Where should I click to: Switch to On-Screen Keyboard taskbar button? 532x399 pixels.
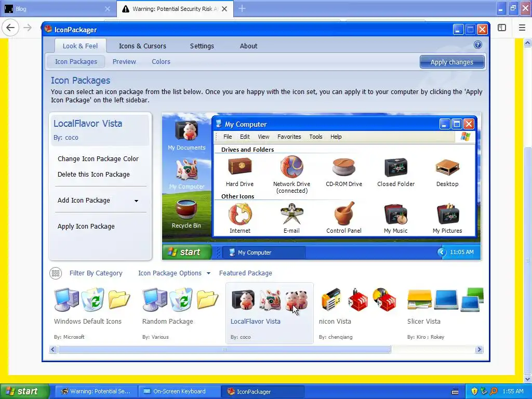click(179, 392)
